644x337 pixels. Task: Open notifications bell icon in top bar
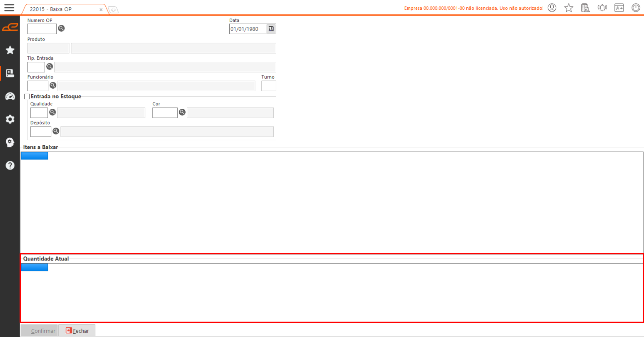point(602,8)
